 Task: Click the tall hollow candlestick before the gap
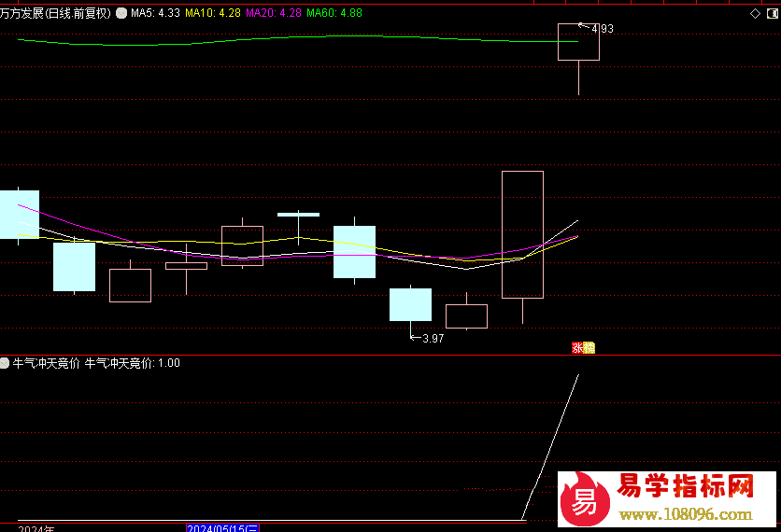click(x=522, y=234)
